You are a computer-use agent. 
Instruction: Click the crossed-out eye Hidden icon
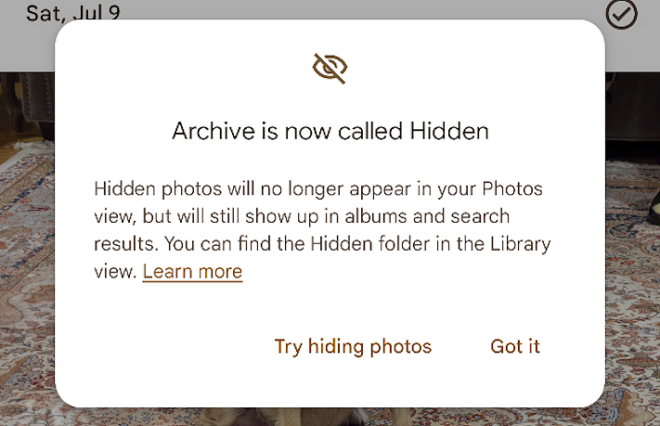point(330,69)
